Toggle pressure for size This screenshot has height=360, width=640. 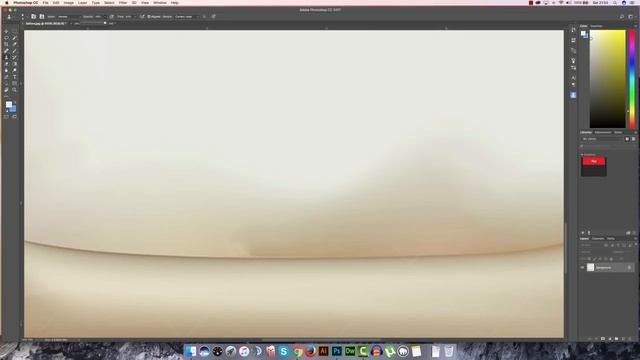[x=213, y=17]
